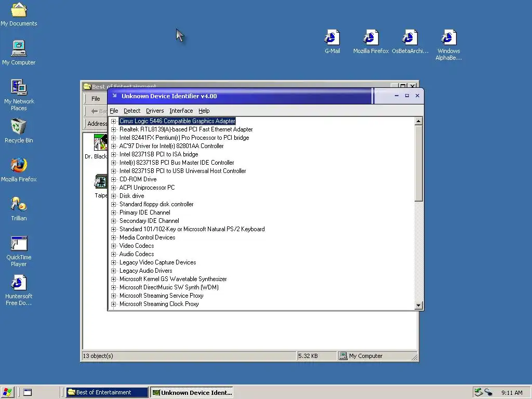Click Unknown Device Ident... taskbar button
This screenshot has height=399, width=532.
point(192,392)
